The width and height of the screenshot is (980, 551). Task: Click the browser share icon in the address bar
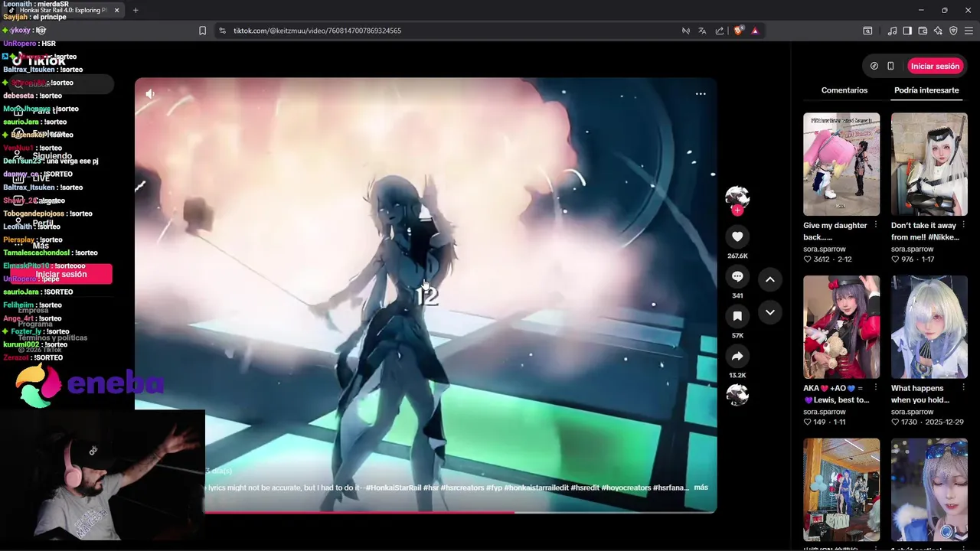720,31
